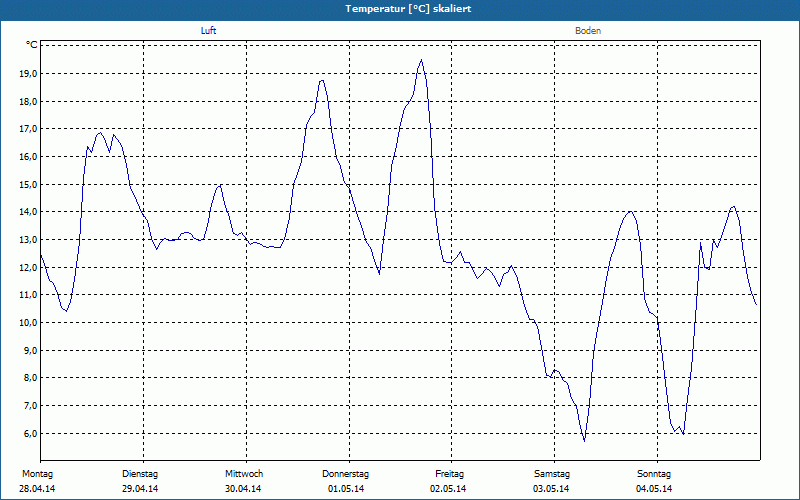Screen dimensions: 800x500
Task: Select the 19,0 y-axis value
Action: pyautogui.click(x=29, y=74)
